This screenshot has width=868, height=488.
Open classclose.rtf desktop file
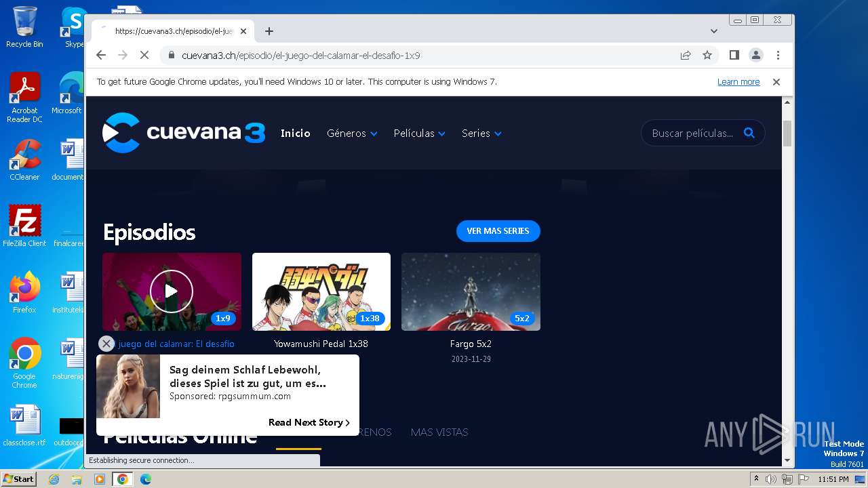(24, 426)
